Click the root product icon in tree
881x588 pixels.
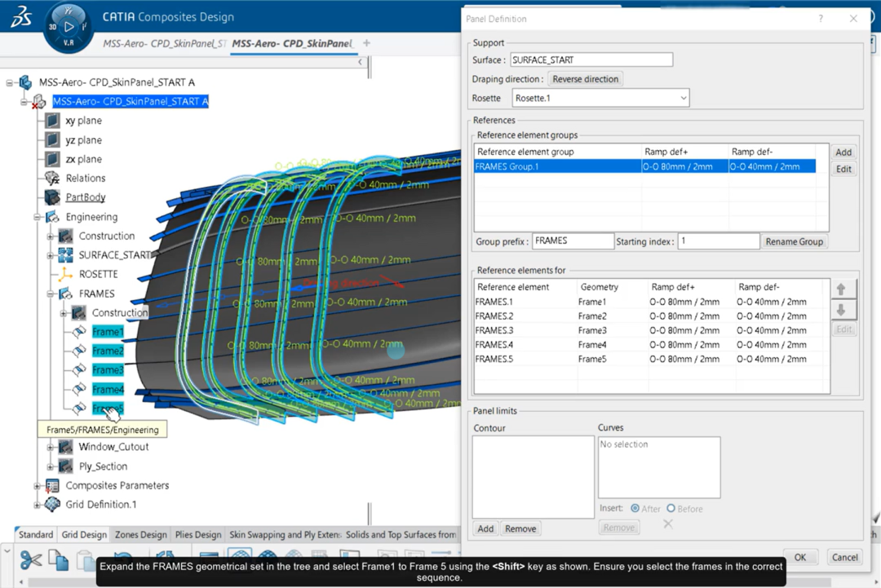[25, 82]
